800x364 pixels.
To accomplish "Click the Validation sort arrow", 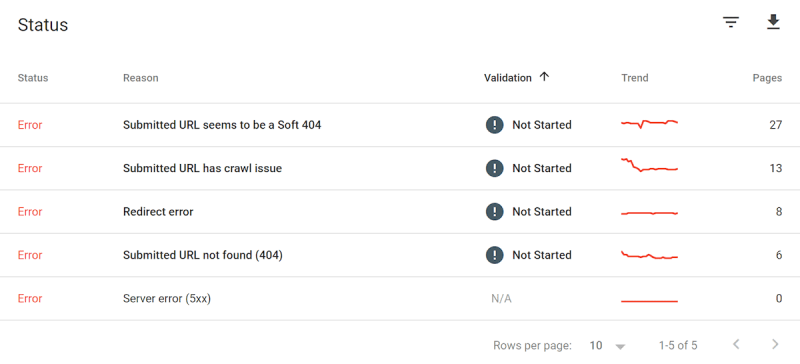I will pyautogui.click(x=544, y=77).
